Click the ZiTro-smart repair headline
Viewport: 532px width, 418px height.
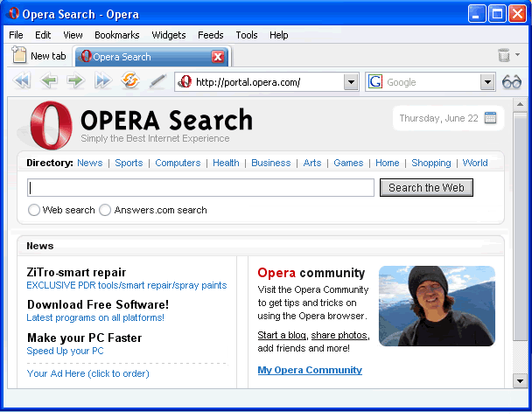point(76,272)
